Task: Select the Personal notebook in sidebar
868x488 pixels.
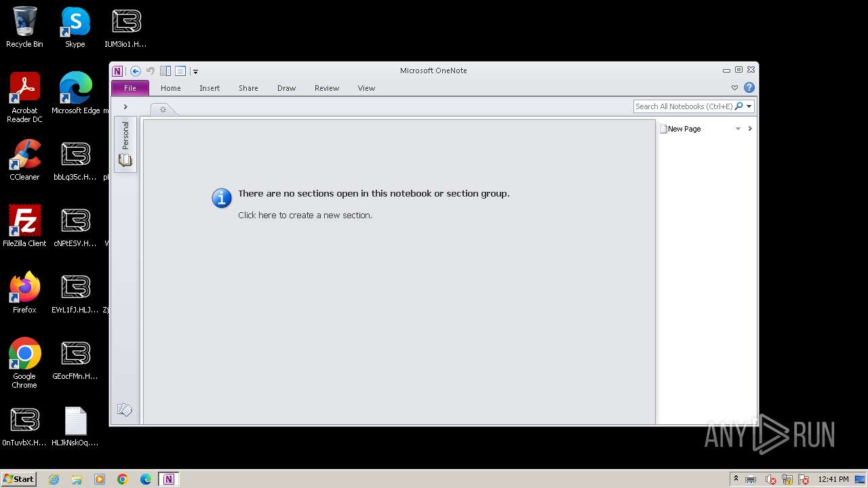Action: 125,144
